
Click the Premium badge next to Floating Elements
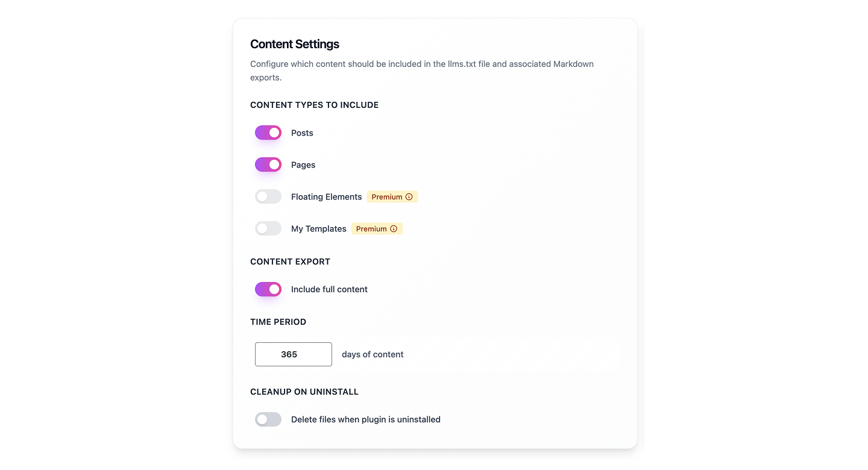pyautogui.click(x=386, y=197)
